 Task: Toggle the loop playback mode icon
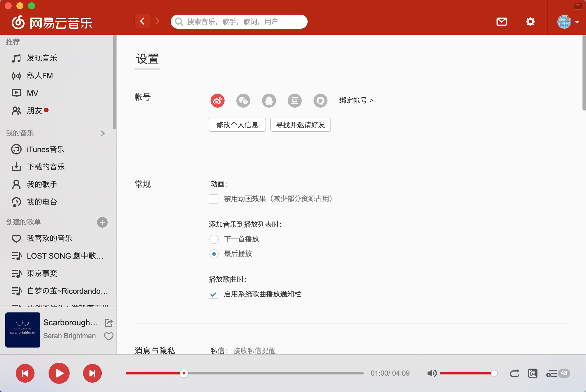(514, 373)
